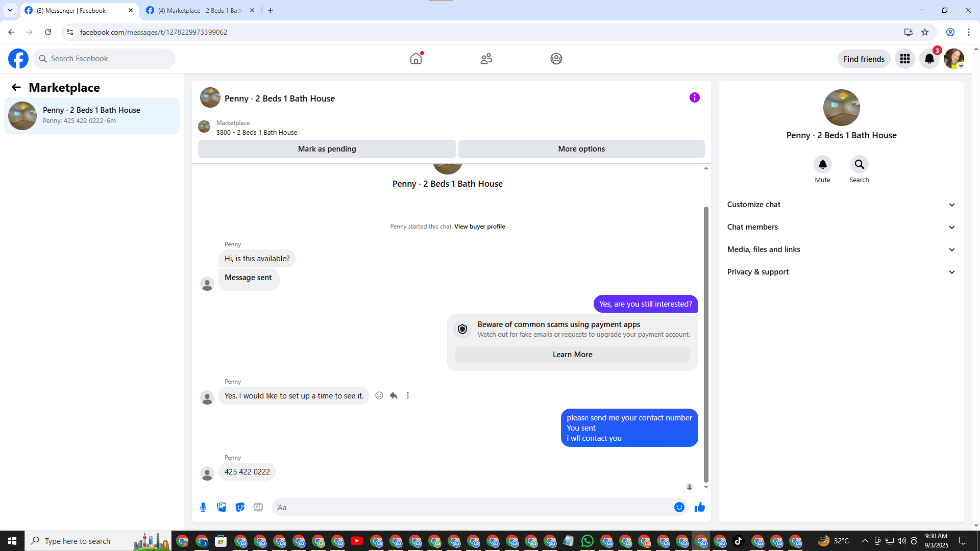Open $800 - 2 Beds listing link
This screenshot has height=551, width=980.
click(x=257, y=132)
